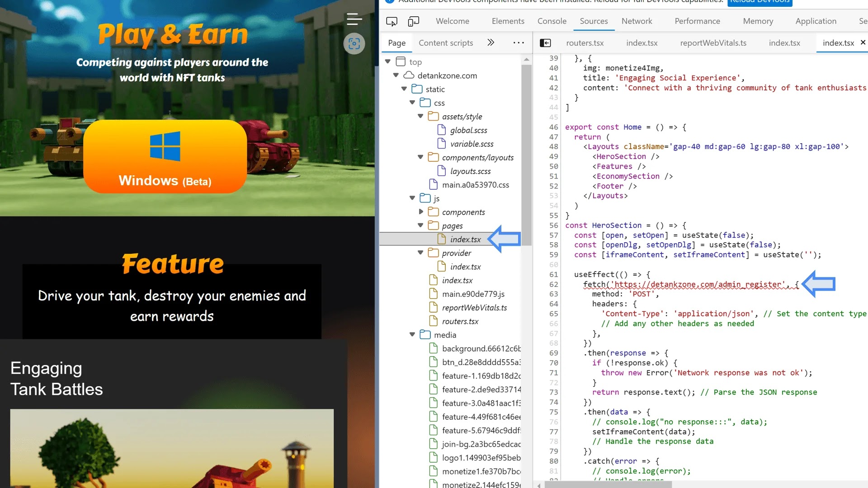The height and width of the screenshot is (488, 868).
Task: Close the active index.tsx editor tab
Action: pos(863,42)
